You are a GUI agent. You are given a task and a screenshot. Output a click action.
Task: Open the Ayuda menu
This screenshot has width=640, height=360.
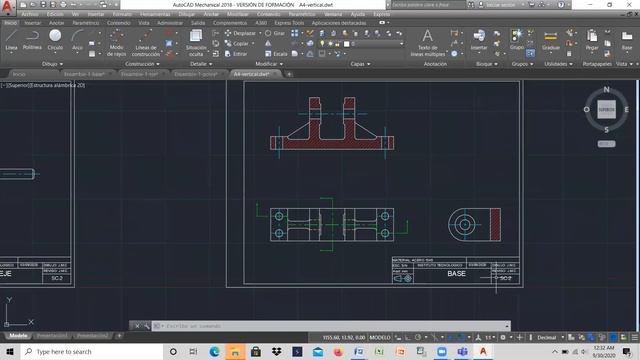[x=358, y=14]
